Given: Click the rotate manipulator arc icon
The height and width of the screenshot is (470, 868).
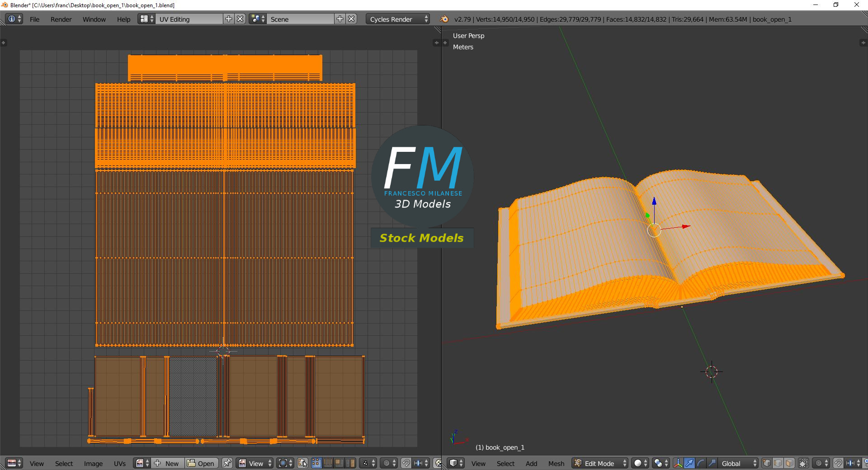Looking at the screenshot, I should click(x=700, y=463).
